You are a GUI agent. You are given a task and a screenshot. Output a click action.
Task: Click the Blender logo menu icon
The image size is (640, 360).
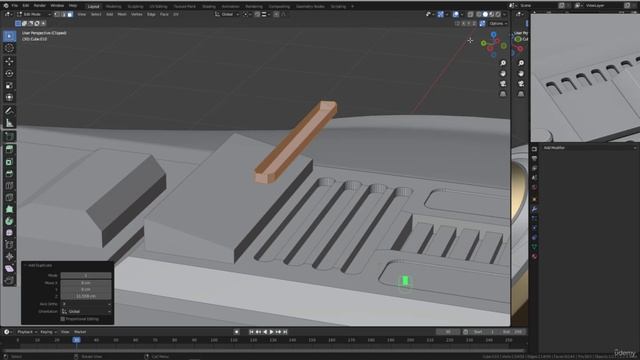coord(6,6)
